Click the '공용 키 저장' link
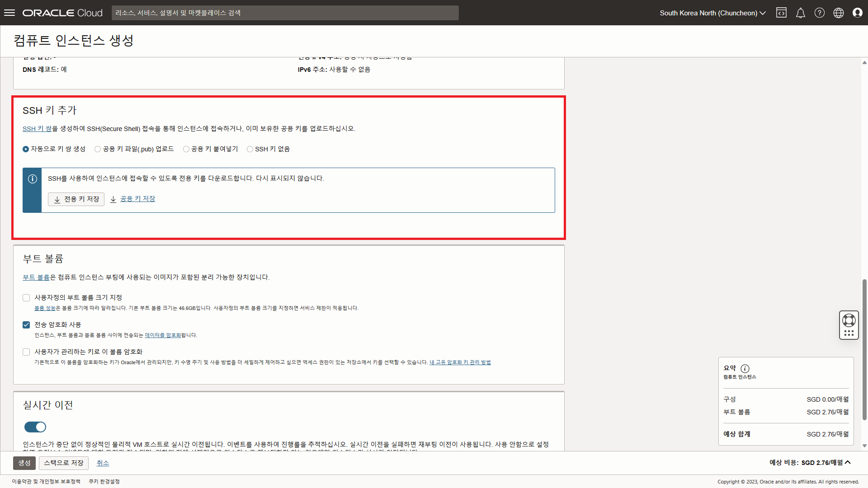This screenshot has width=868, height=488. point(137,199)
